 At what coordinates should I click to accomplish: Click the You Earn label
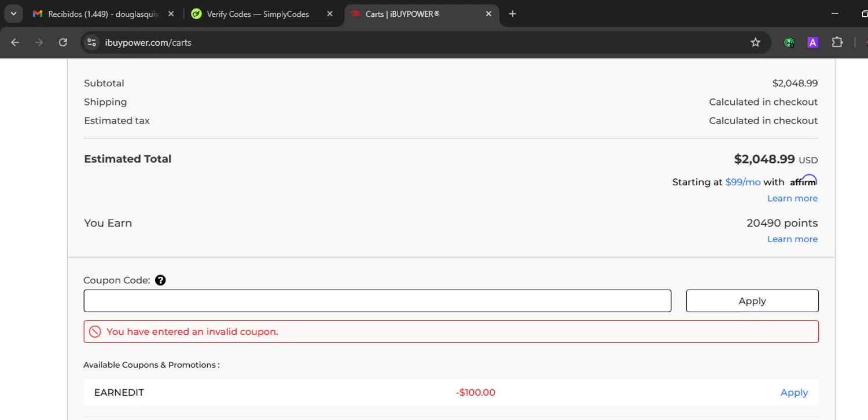(108, 223)
